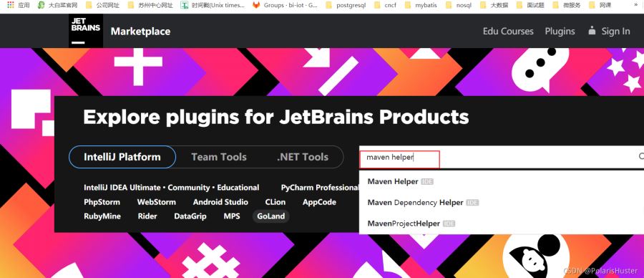644x278 pixels.
Task: Open the 微服务 bookmark folder
Action: pos(567,5)
